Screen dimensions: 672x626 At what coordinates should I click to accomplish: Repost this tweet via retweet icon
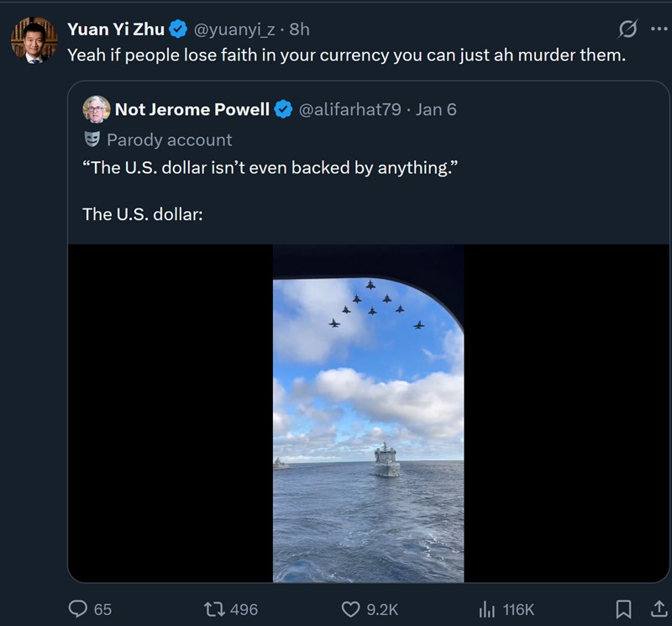click(216, 608)
